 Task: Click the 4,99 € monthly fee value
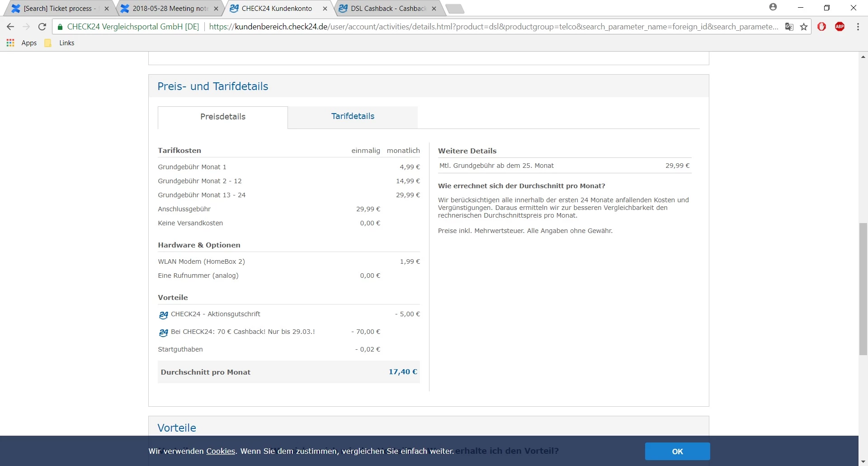click(x=410, y=167)
